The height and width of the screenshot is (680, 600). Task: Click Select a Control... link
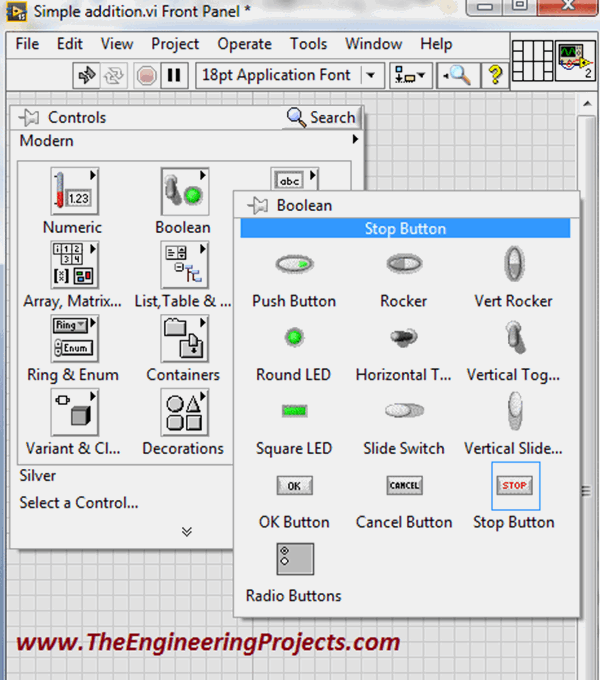coord(79,503)
